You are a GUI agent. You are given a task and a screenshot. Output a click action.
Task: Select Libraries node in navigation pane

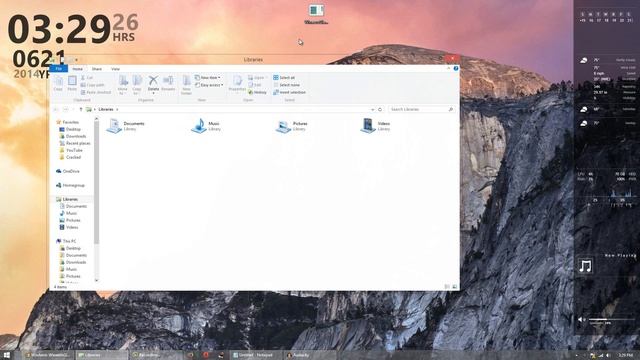coord(67,199)
